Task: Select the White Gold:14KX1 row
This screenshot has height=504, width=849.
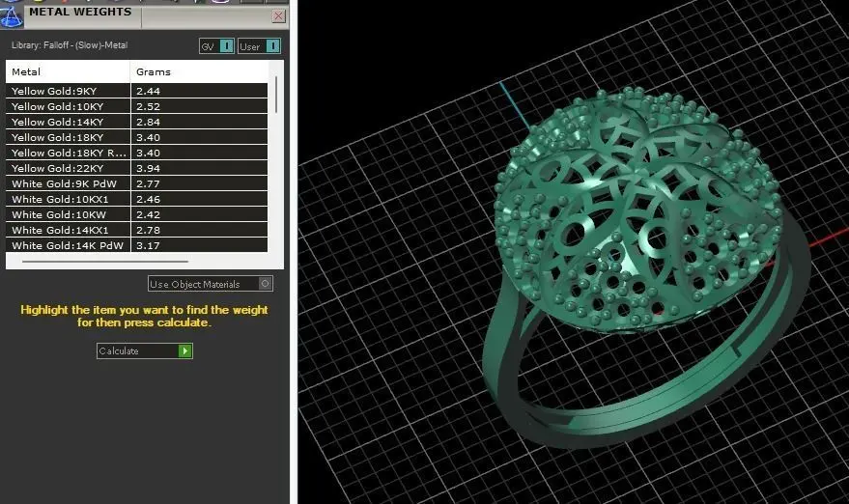Action: coord(136,230)
